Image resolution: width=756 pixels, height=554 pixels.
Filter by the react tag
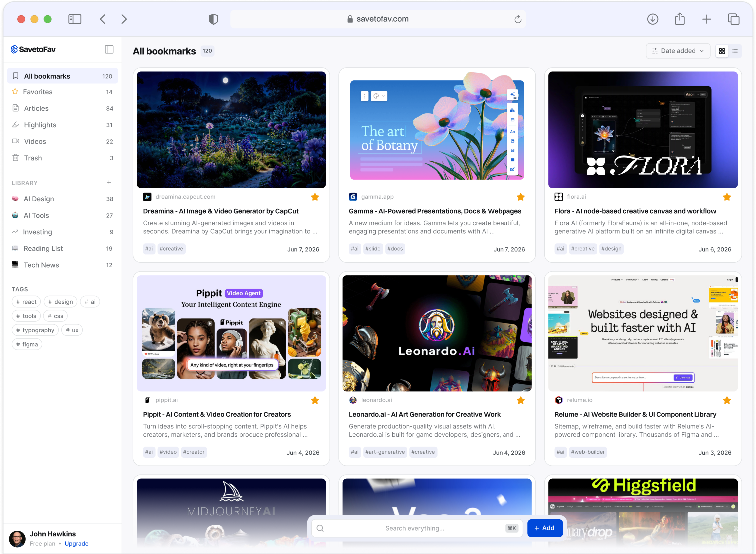point(26,302)
